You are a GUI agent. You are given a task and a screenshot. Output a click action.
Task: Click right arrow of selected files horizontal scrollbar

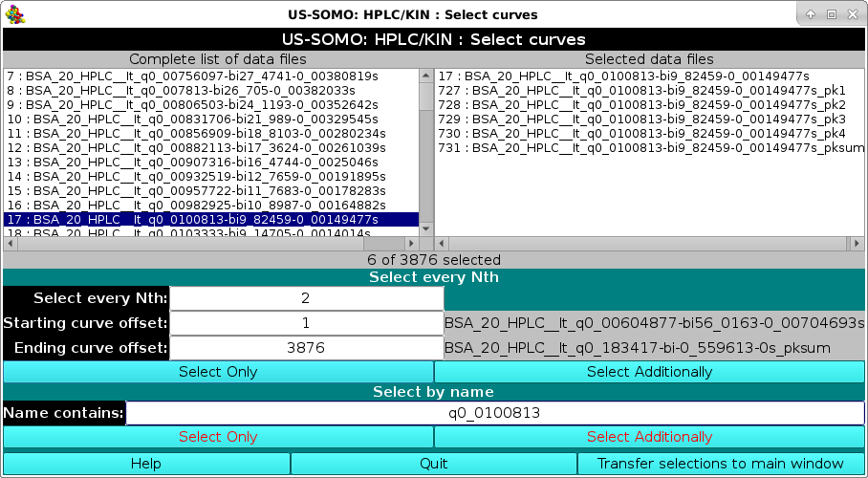[857, 243]
